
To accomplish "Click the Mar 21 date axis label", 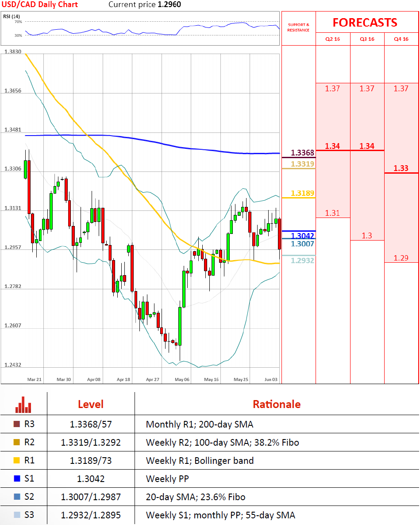I will pos(35,379).
